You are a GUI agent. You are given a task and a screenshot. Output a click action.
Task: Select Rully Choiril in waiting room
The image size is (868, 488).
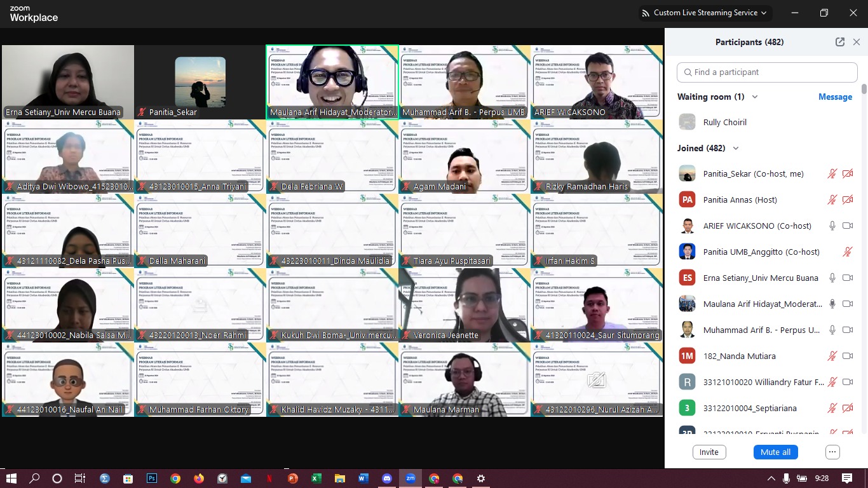pos(724,122)
